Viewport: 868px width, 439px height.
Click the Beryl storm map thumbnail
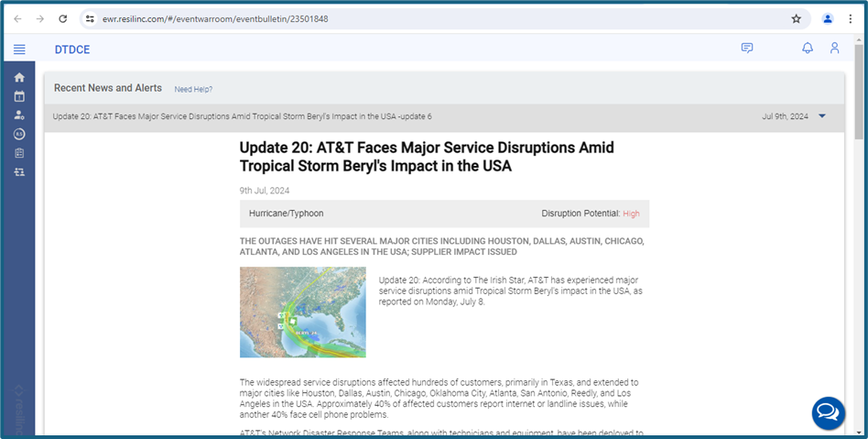click(303, 313)
